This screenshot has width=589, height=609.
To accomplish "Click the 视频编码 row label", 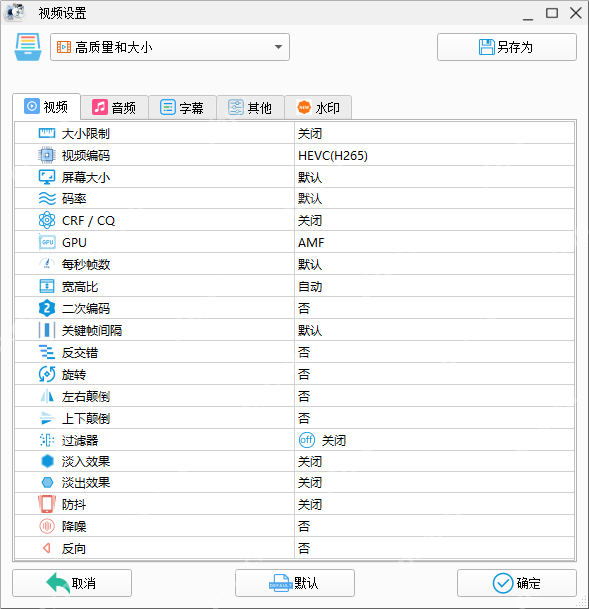I will [86, 155].
